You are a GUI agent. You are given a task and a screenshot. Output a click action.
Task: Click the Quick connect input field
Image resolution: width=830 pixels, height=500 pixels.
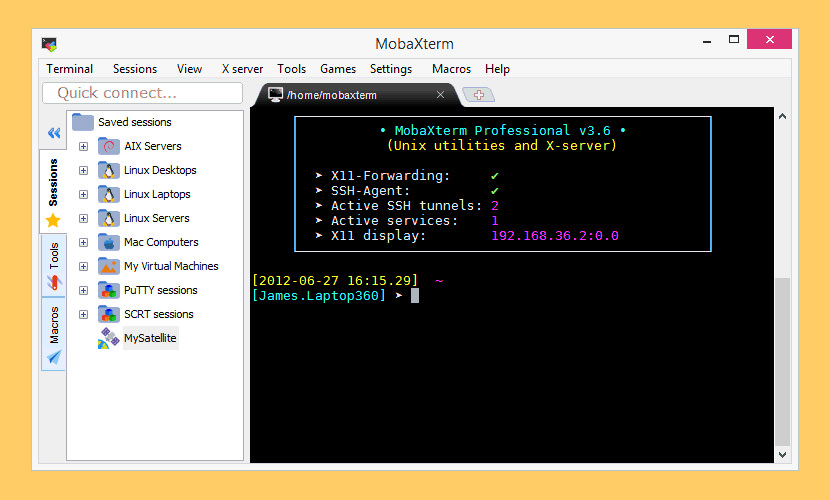point(142,93)
